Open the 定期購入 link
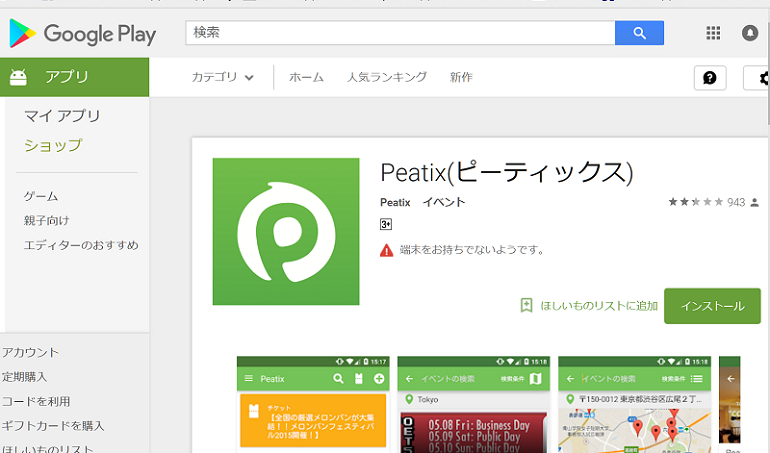The height and width of the screenshot is (453, 770). tap(24, 377)
